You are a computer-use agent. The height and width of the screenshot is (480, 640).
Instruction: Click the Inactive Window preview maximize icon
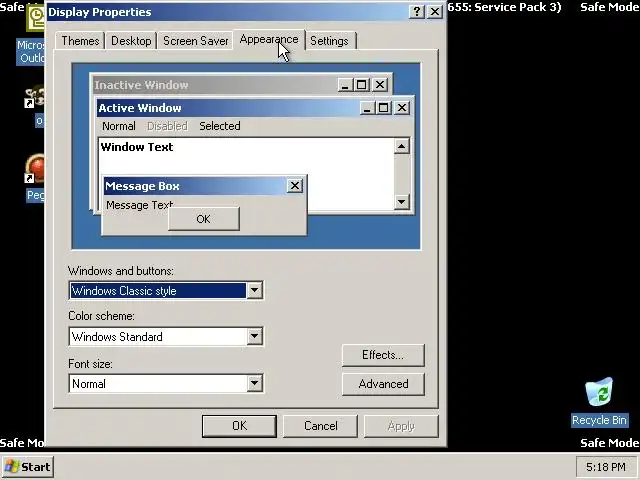(x=361, y=85)
